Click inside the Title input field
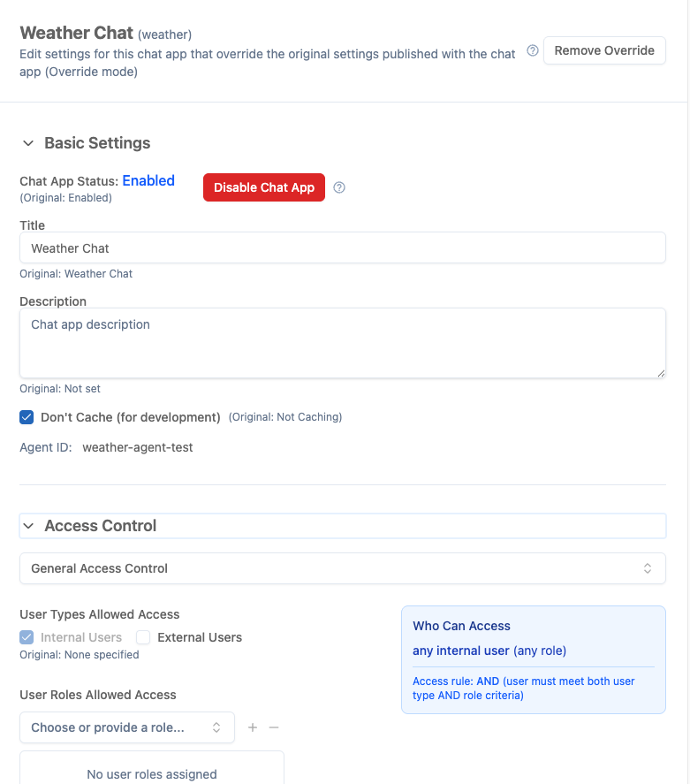 click(x=343, y=247)
